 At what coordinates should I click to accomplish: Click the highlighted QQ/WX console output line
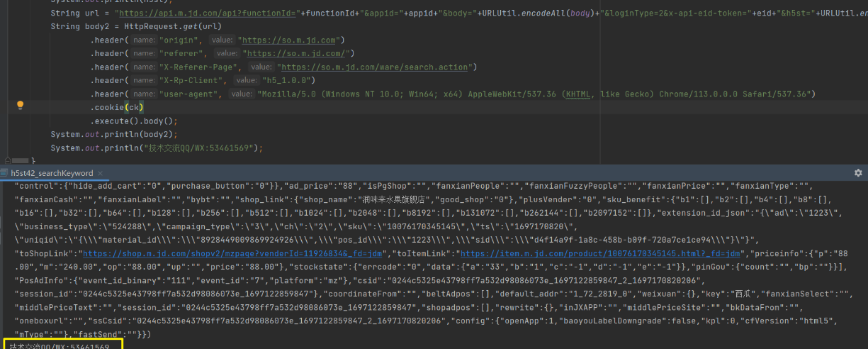click(60, 347)
